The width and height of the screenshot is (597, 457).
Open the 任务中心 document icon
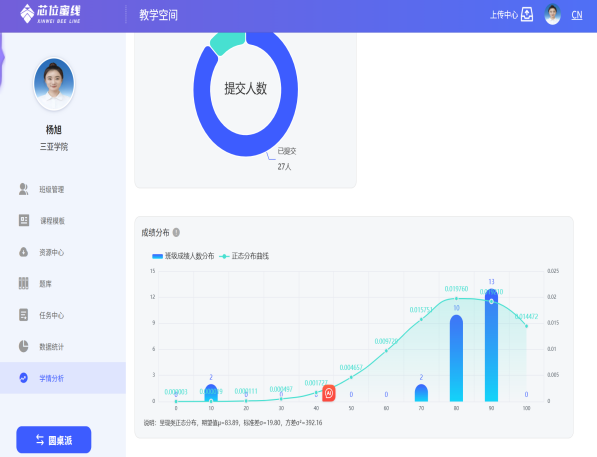point(24,315)
